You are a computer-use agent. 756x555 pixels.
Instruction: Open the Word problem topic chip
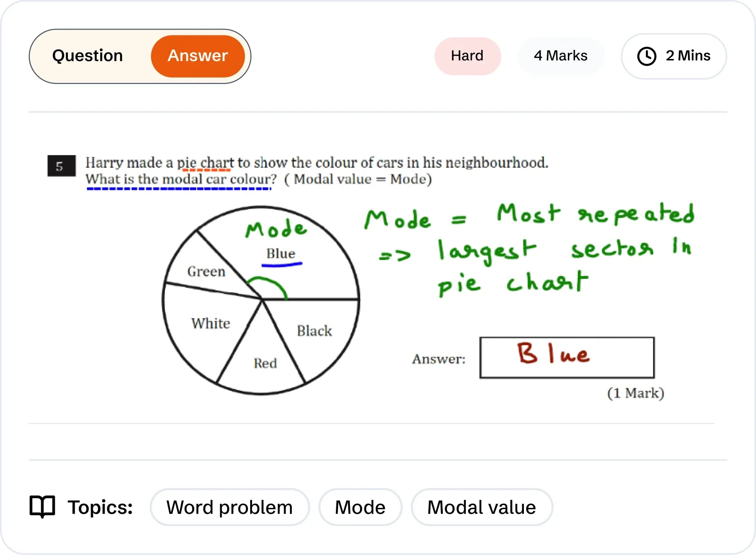(229, 507)
